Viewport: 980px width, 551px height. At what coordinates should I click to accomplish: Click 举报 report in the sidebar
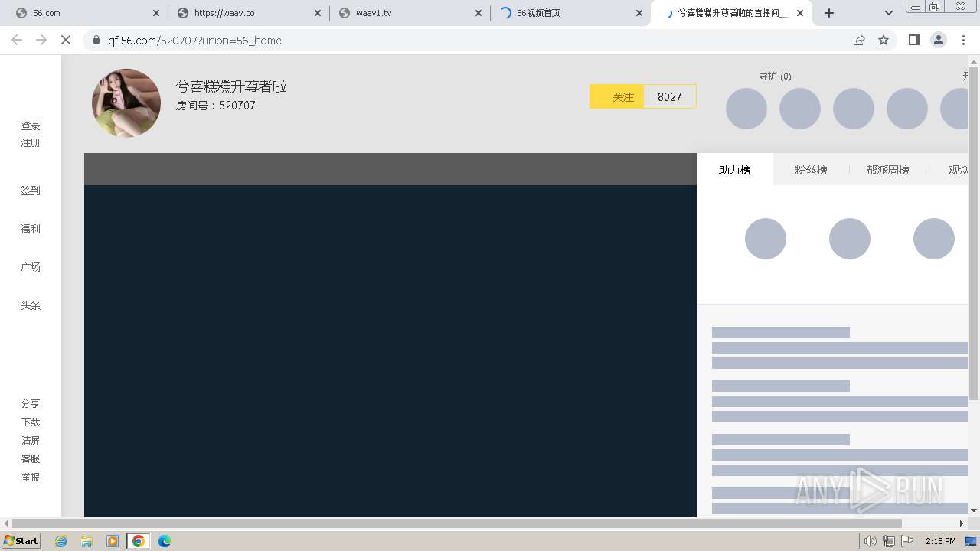(x=31, y=478)
